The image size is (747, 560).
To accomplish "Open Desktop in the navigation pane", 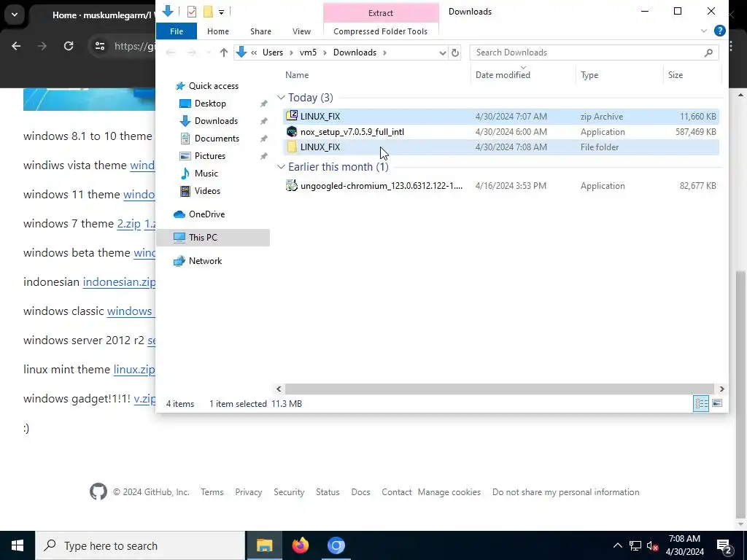I will 210,104.
